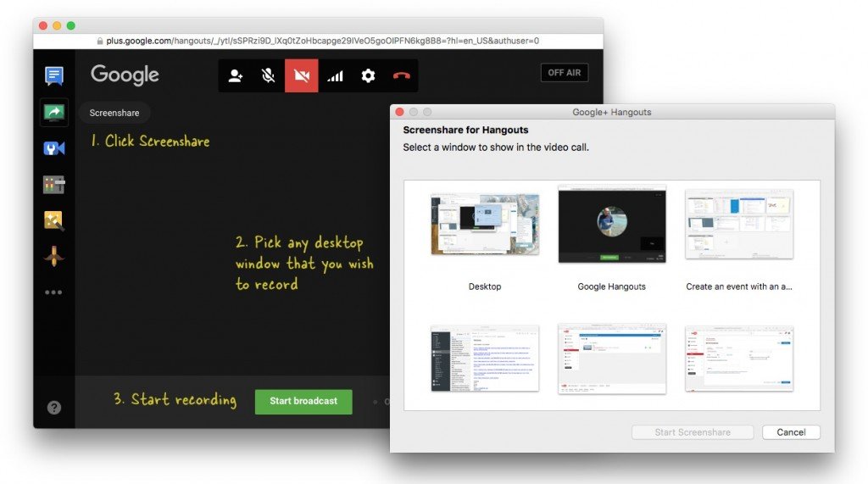
Task: Click the 'Desktop' thumbnail label
Action: 485,287
